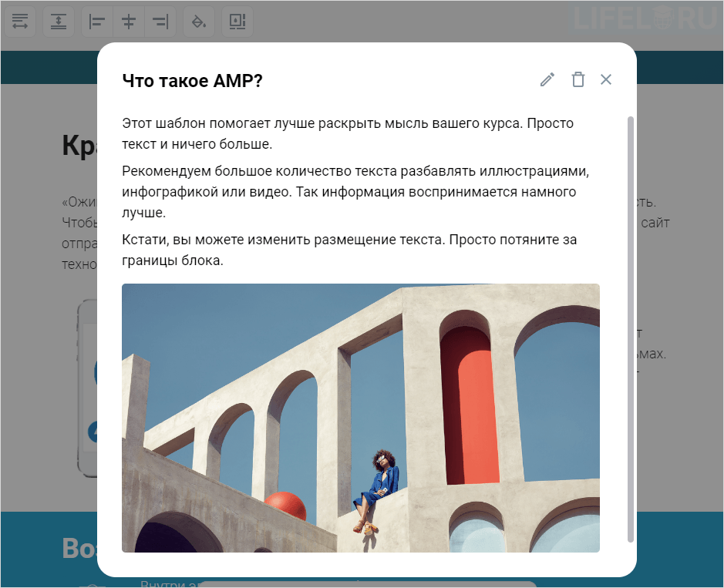Click the architecture photo in the dialog
724x588 pixels.
(x=361, y=418)
